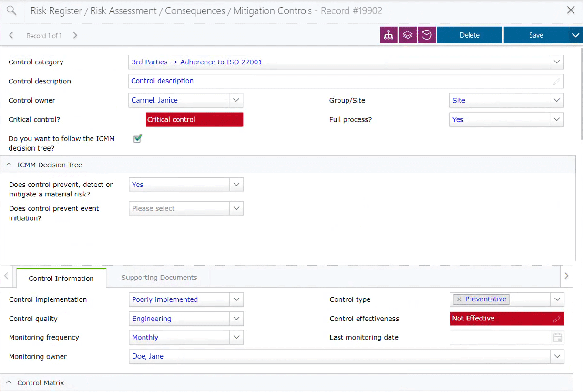Click the layers icon in the toolbar
Viewport: 583px width, 392px height.
click(x=408, y=35)
